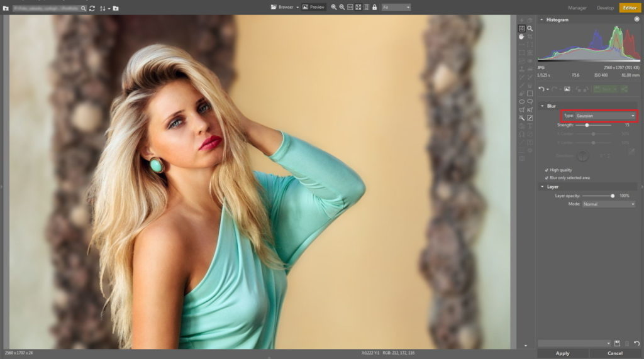Click the show original image icon
This screenshot has width=644, height=359.
coord(567,89)
